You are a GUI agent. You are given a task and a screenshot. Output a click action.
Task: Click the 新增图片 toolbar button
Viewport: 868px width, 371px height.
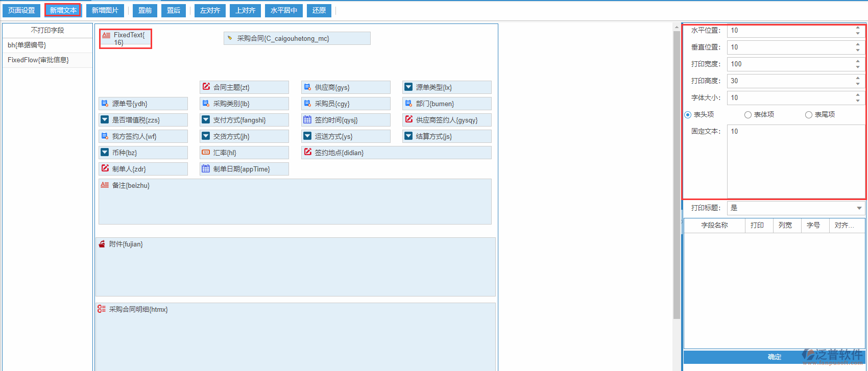(105, 10)
